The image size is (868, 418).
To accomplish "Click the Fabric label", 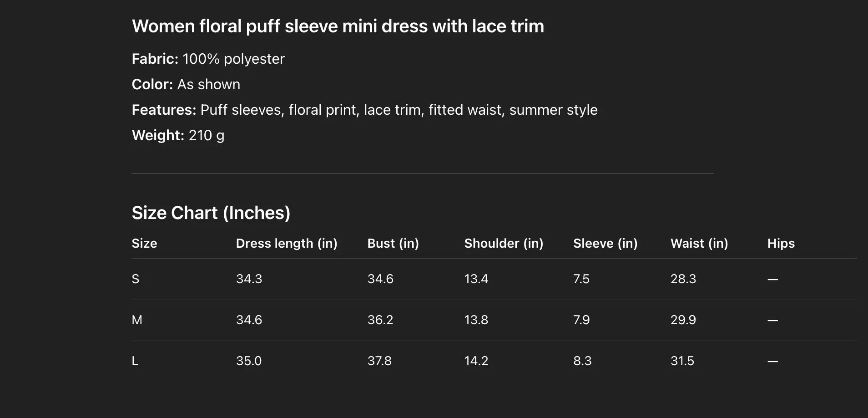I will pos(155,59).
